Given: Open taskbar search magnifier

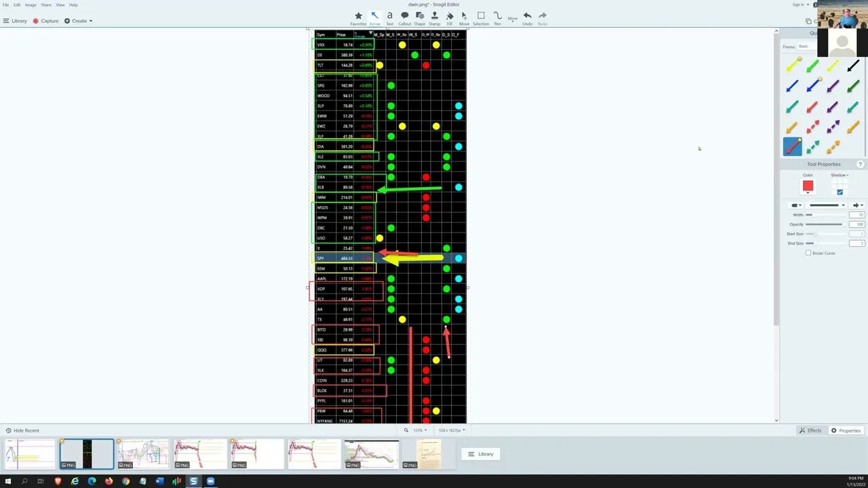Looking at the screenshot, I should 24,481.
